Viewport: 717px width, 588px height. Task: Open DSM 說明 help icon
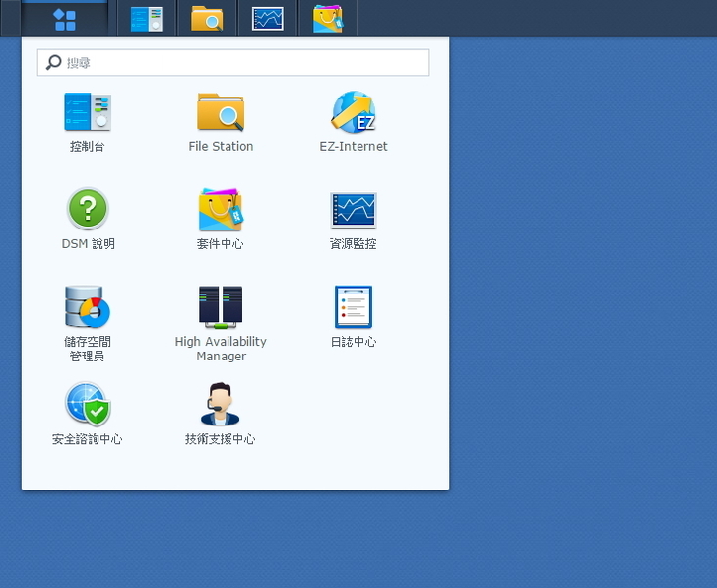point(88,210)
